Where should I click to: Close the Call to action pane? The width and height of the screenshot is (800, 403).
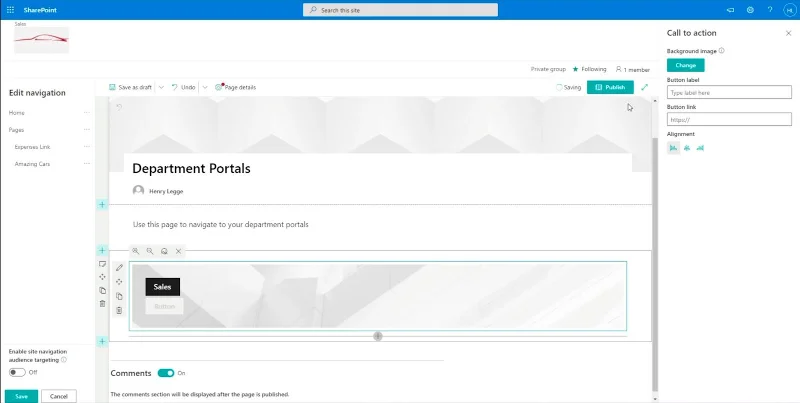(x=788, y=33)
